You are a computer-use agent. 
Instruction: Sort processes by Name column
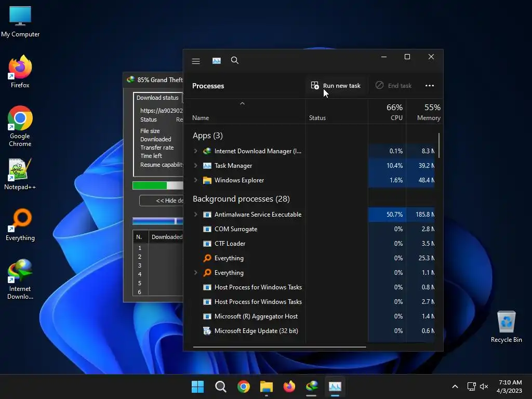201,118
